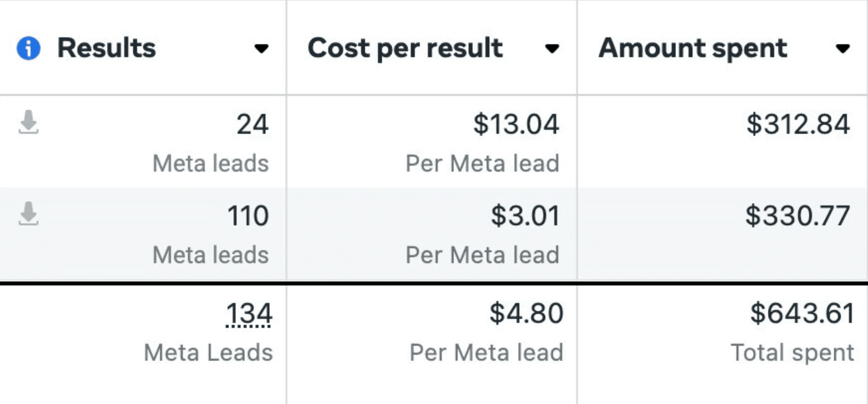The height and width of the screenshot is (404, 868).
Task: Open the Cost per result dropdown arrow
Action: pyautogui.click(x=552, y=49)
